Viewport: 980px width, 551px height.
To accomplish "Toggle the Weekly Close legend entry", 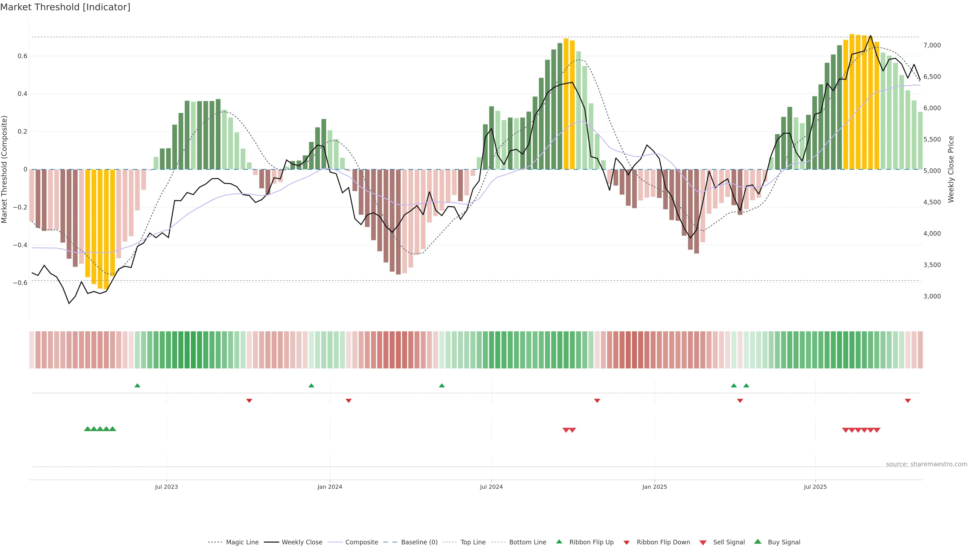I will tap(302, 542).
